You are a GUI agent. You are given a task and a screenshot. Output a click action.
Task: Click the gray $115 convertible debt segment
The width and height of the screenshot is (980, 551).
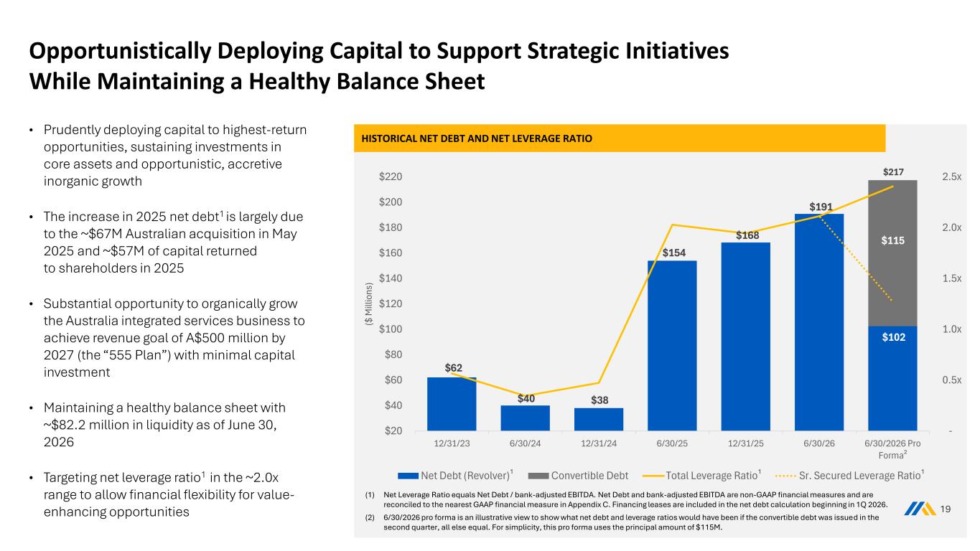click(x=892, y=253)
